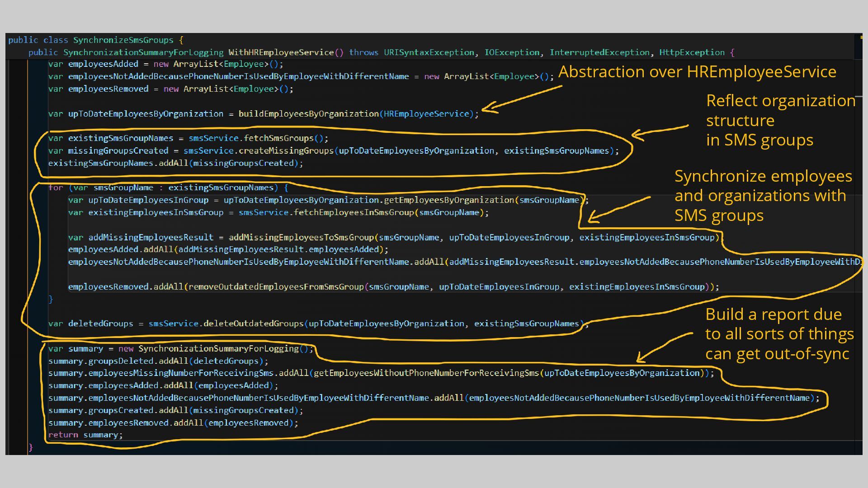Click 'Abstraction over HREmployeeService' annotation text
Image resolution: width=868 pixels, height=488 pixels.
pyautogui.click(x=697, y=72)
